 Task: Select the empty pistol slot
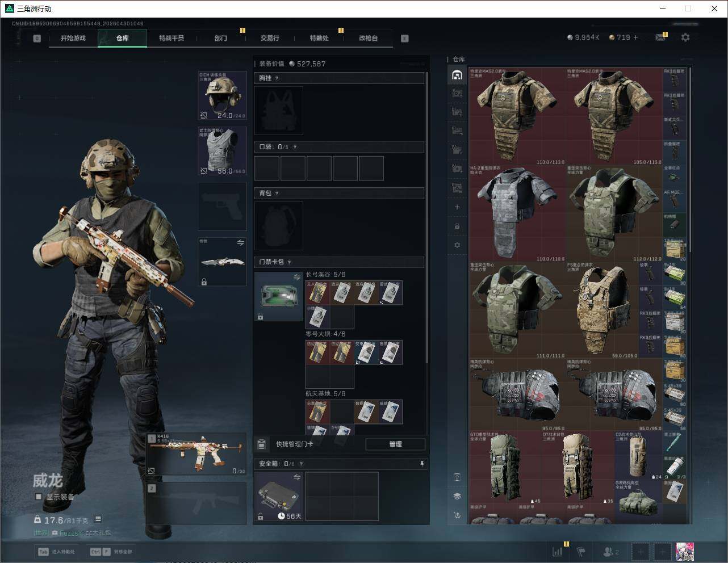click(222, 207)
